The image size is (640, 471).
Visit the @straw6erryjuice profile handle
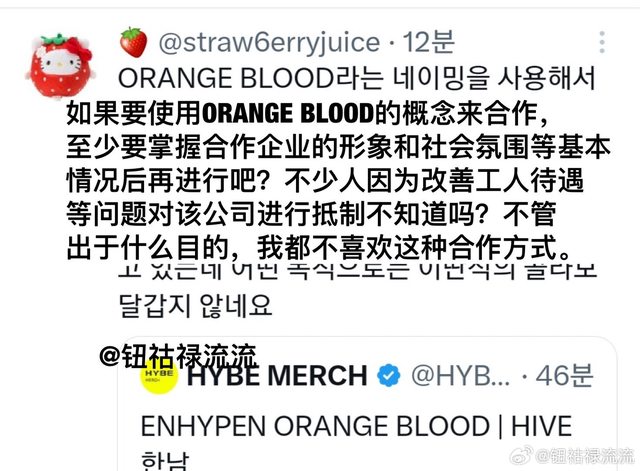[x=269, y=42]
